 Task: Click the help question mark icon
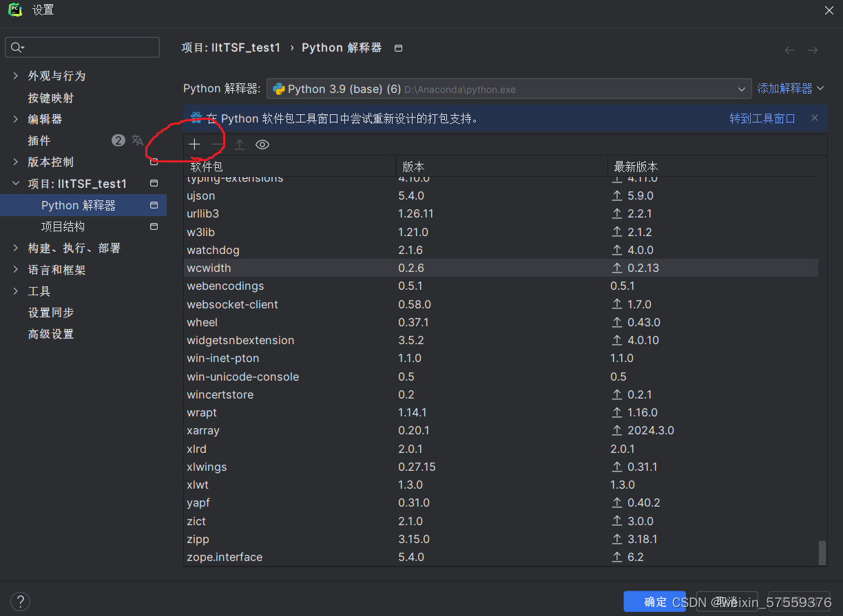pos(20,601)
